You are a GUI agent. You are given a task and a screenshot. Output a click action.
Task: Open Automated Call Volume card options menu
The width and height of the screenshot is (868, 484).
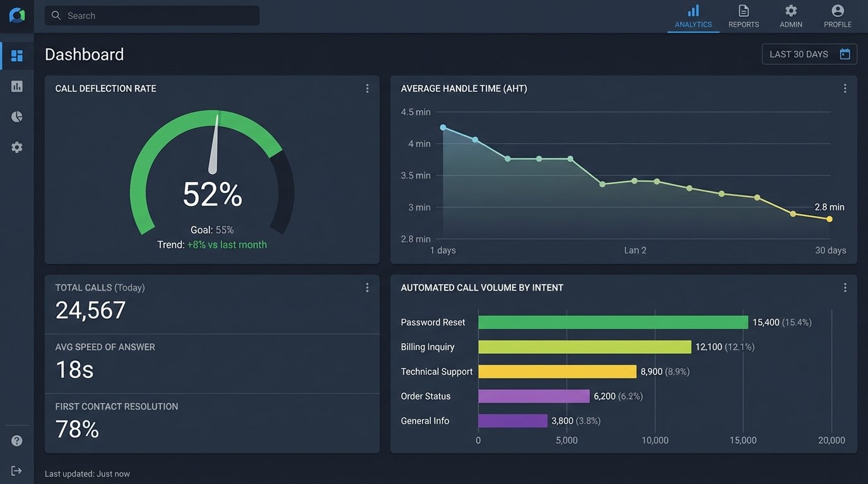tap(845, 287)
